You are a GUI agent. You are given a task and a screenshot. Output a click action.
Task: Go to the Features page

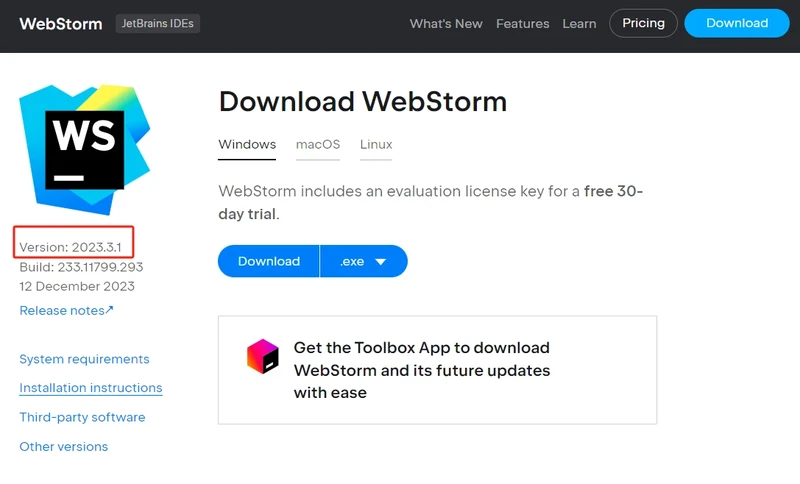click(523, 23)
